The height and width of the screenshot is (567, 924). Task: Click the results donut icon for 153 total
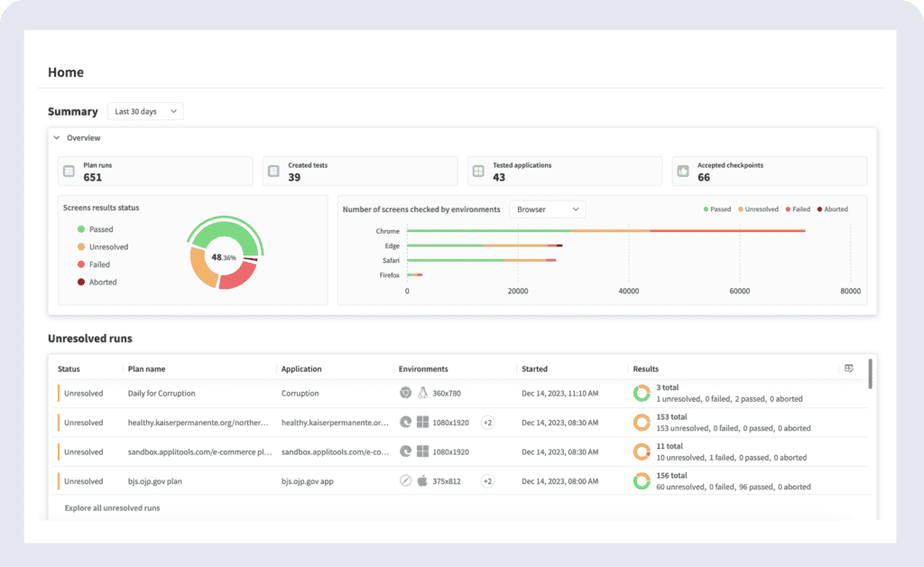(x=642, y=423)
